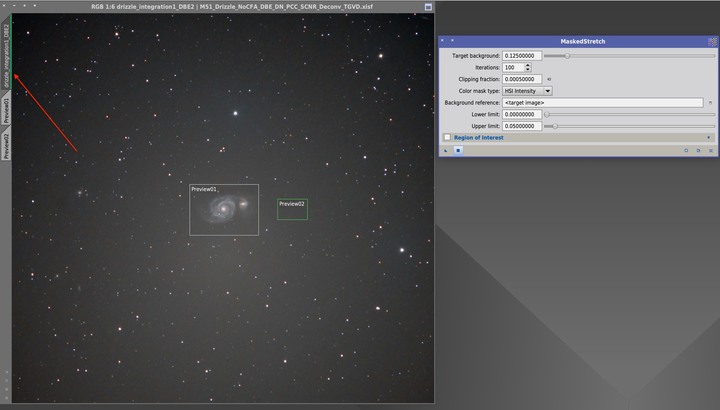This screenshot has height=410, width=720.
Task: Switch to the drizzle_integration1_DBE2 main view tab
Action: pos(6,52)
